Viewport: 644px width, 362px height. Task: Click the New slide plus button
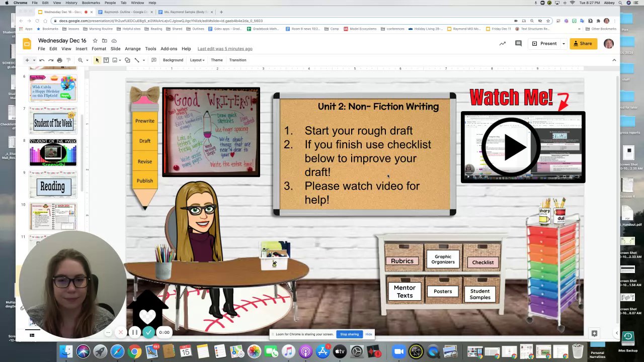pos(27,60)
